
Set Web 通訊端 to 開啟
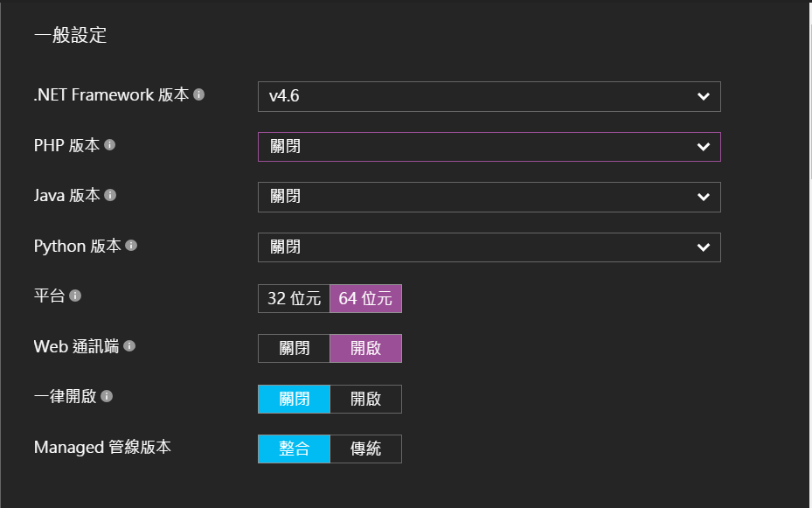point(365,348)
